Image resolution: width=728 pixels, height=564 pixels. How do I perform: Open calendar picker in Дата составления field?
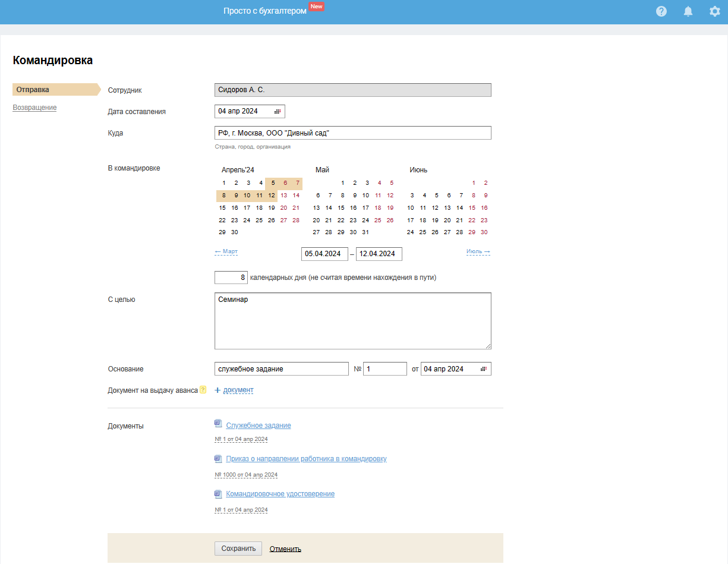(x=278, y=111)
